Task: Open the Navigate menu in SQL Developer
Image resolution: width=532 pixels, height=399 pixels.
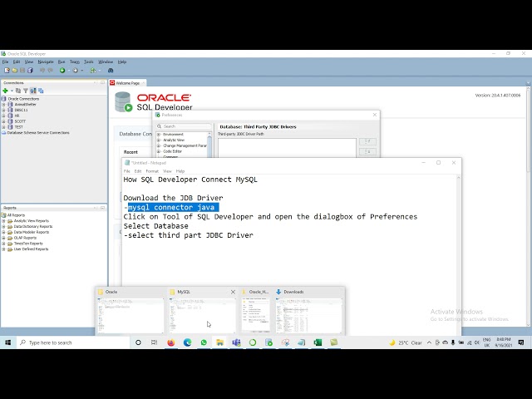Action: (46, 62)
